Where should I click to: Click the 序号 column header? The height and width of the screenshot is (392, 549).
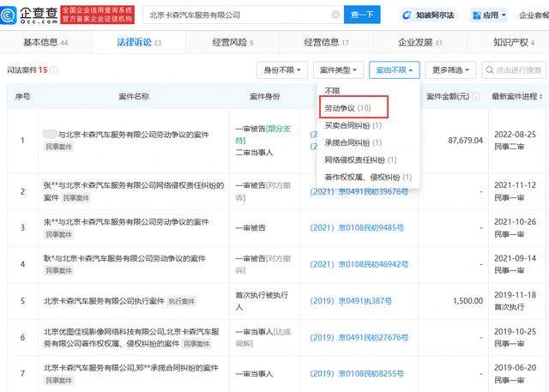pyautogui.click(x=22, y=96)
